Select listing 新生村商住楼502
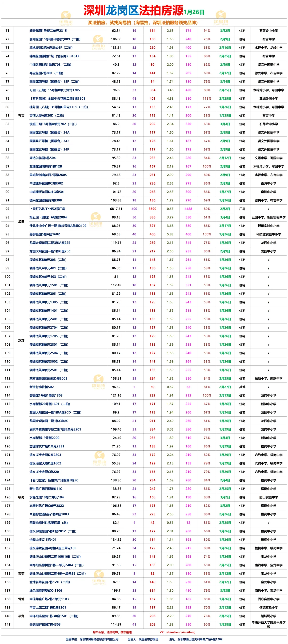 tap(41, 387)
